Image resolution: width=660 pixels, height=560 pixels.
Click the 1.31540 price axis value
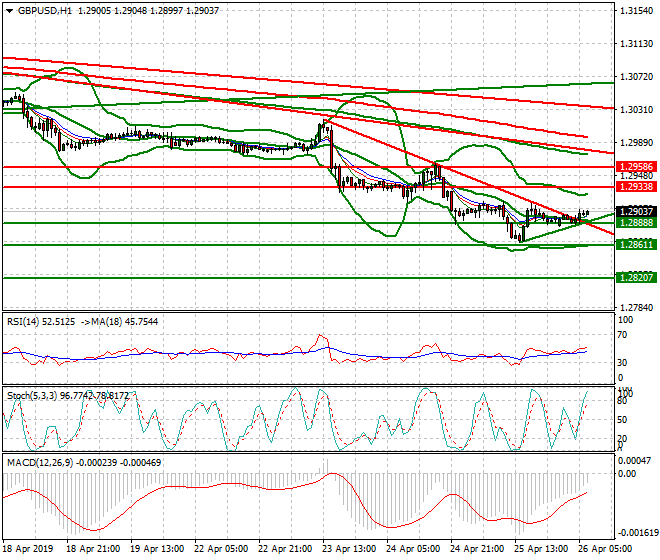click(x=636, y=11)
